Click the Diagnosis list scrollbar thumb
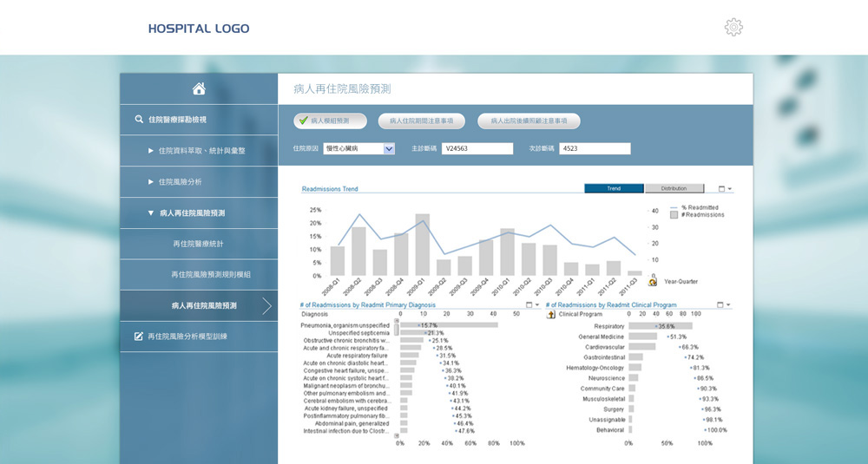868x464 pixels. 397,330
